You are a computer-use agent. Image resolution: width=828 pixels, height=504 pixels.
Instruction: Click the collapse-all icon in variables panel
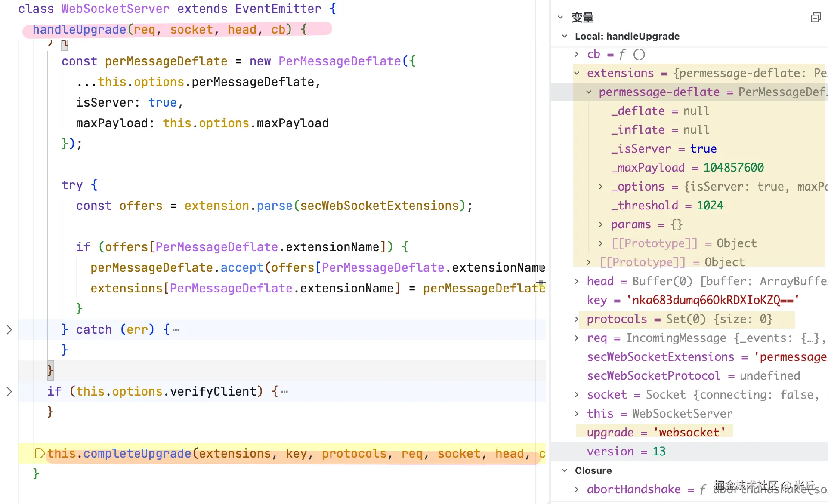[x=816, y=18]
